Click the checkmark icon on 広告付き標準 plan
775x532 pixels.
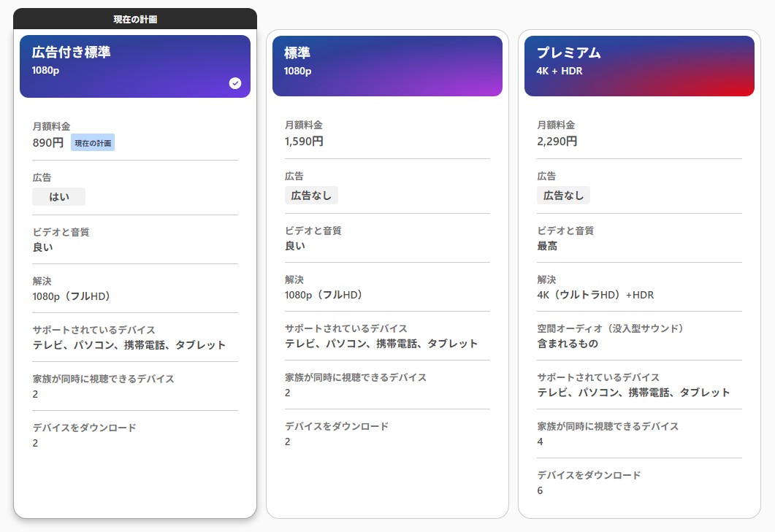(x=234, y=83)
